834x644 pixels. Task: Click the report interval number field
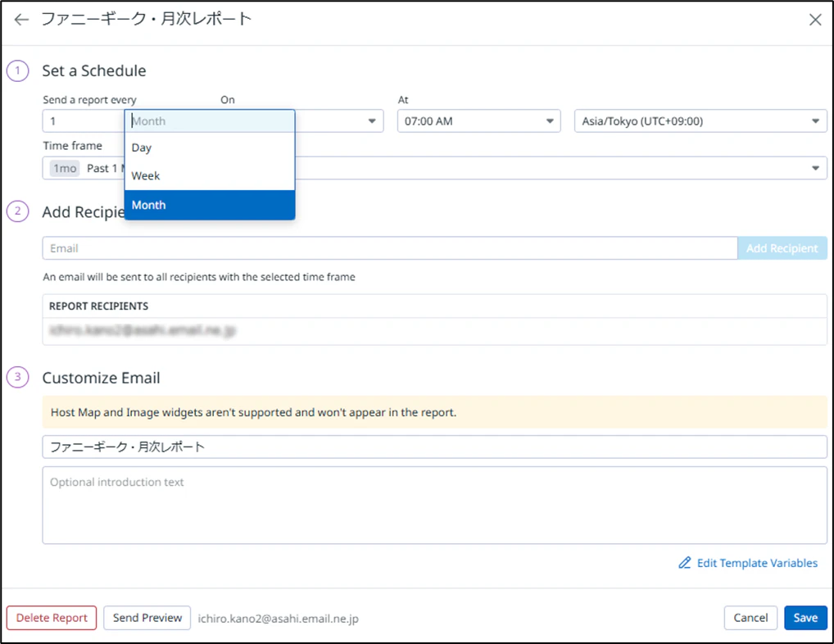click(84, 121)
